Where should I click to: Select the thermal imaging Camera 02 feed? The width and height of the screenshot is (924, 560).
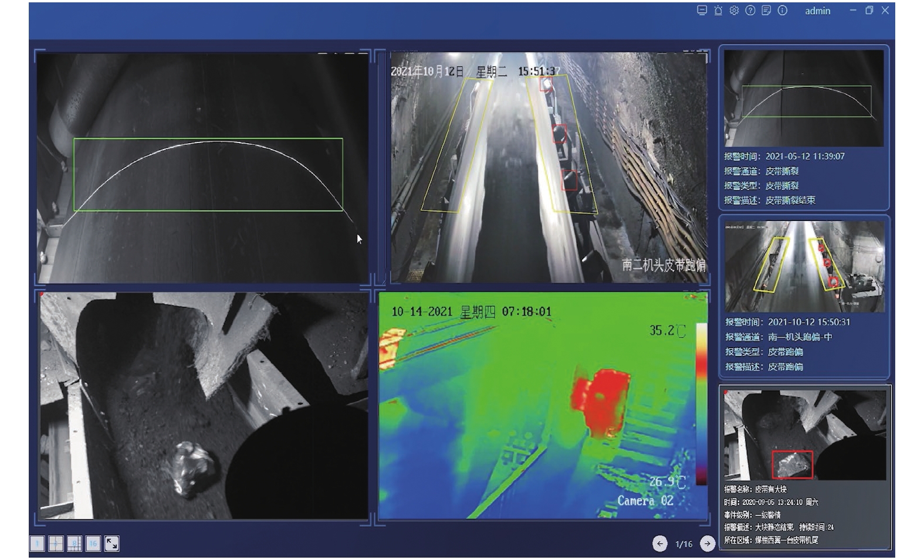pyautogui.click(x=543, y=406)
